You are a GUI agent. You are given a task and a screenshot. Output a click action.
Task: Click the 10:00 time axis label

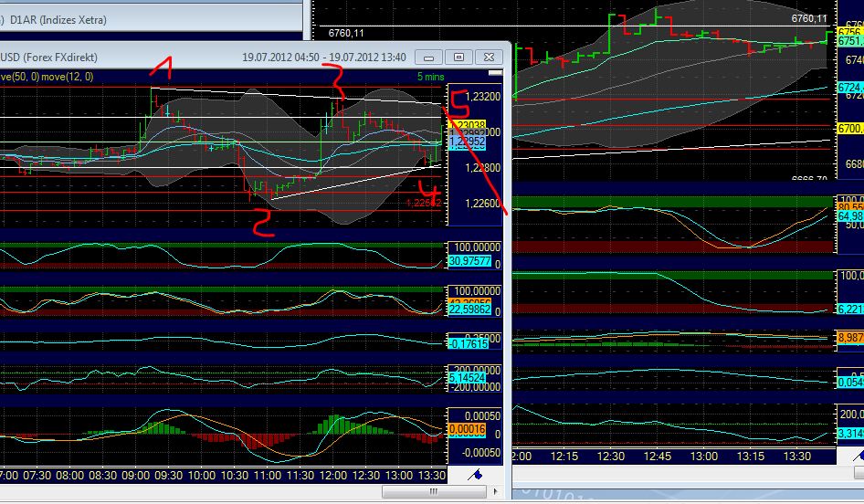pos(202,476)
